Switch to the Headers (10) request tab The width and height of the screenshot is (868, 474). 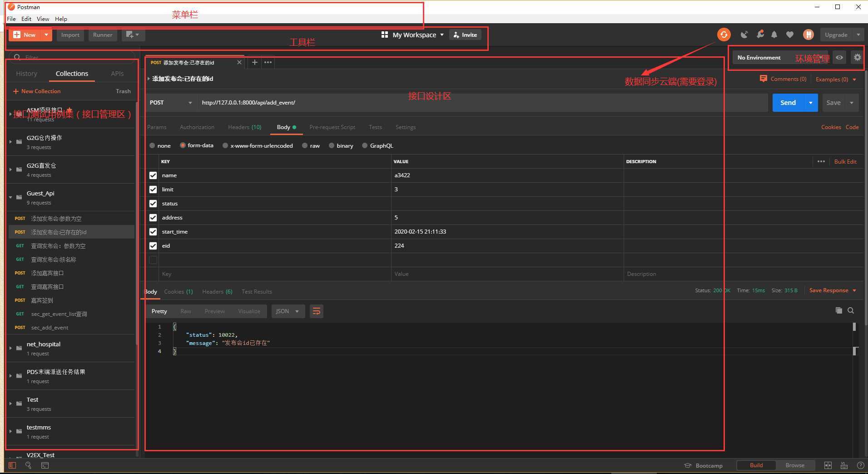pyautogui.click(x=244, y=127)
